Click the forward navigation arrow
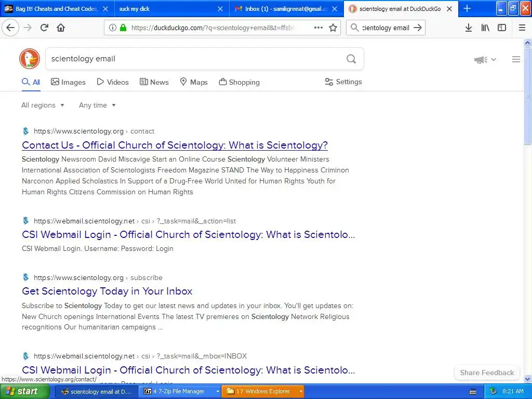Viewport: 532px width, 399px height. 28,28
